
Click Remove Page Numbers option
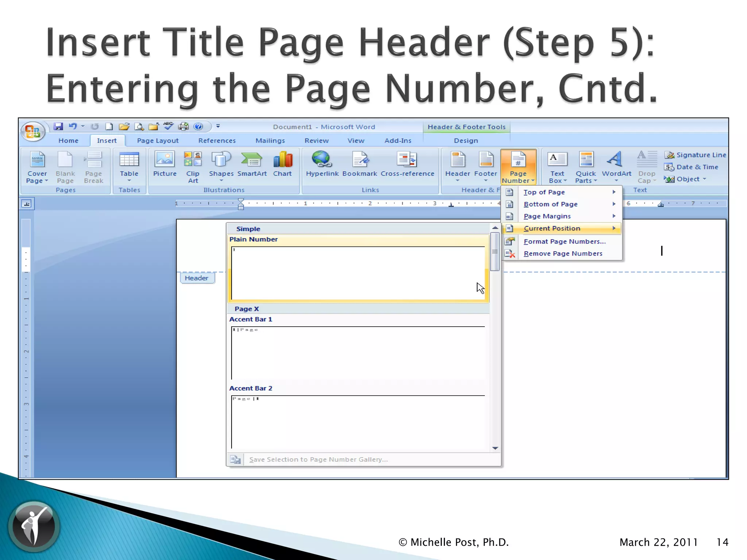(x=563, y=253)
